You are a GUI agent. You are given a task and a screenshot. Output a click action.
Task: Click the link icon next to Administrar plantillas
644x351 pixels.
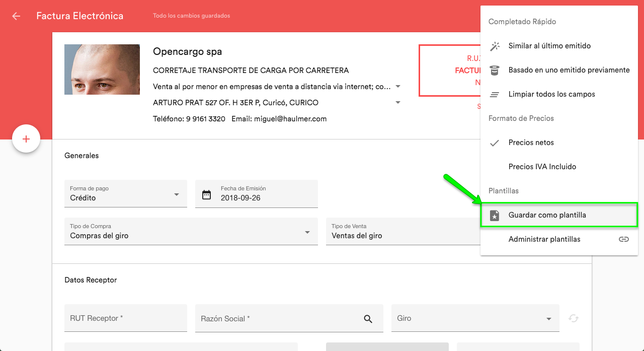click(624, 239)
